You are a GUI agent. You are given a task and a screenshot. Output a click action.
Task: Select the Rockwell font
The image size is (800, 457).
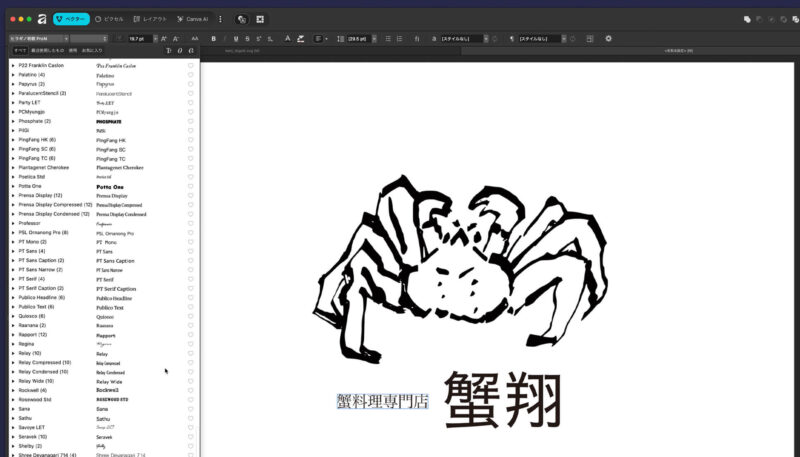point(102,390)
